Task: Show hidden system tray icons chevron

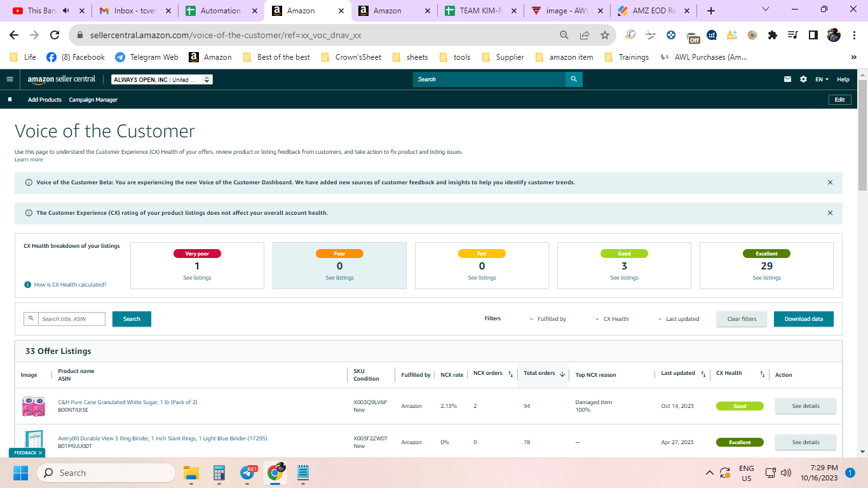Action: tap(710, 473)
